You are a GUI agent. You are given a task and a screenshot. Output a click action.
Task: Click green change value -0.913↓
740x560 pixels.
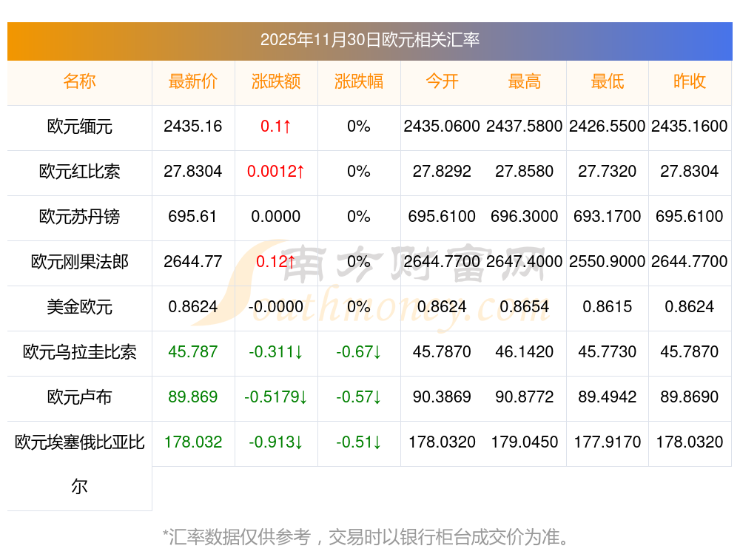275,442
